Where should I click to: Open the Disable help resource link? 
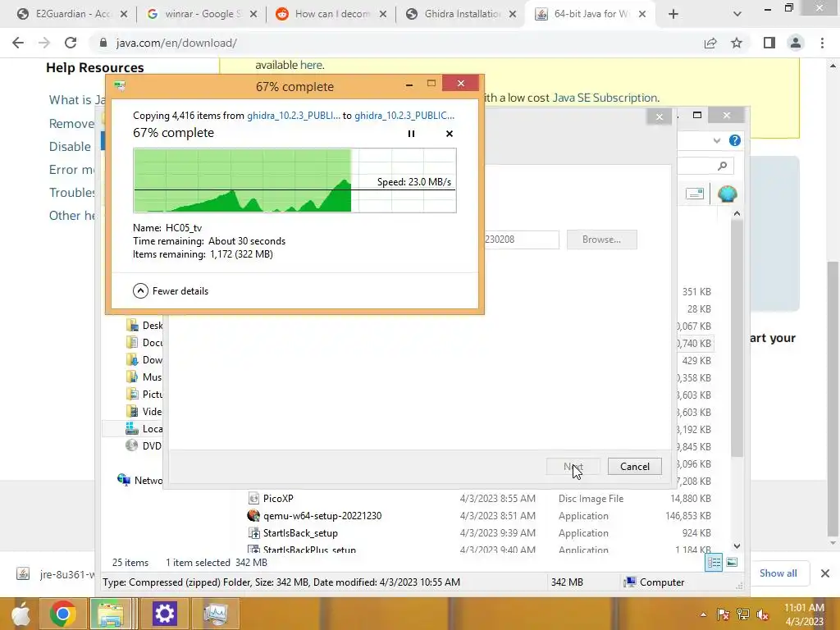[x=71, y=146]
